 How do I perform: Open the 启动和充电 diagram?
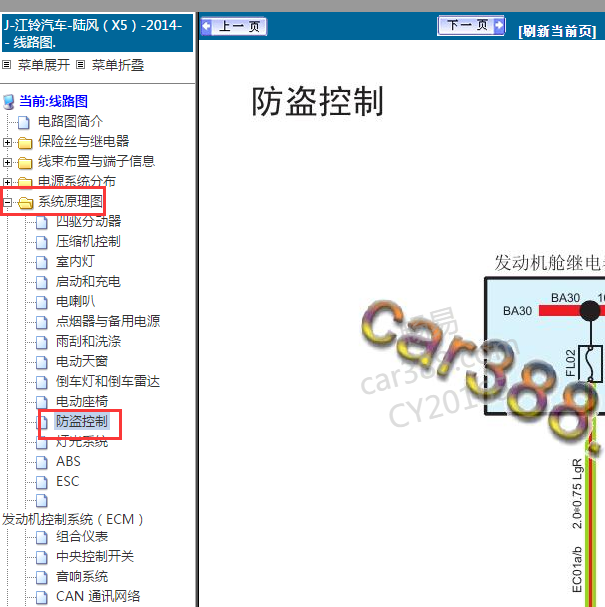click(88, 281)
